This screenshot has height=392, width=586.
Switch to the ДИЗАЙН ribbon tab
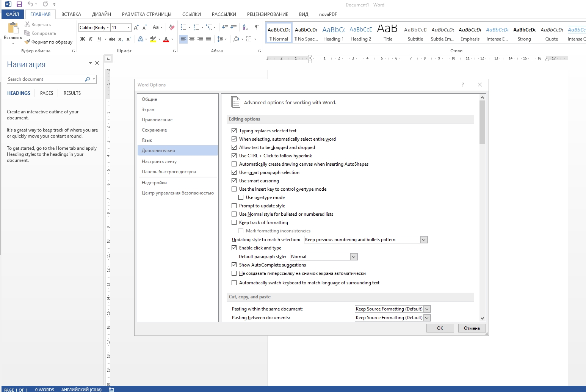pos(102,14)
